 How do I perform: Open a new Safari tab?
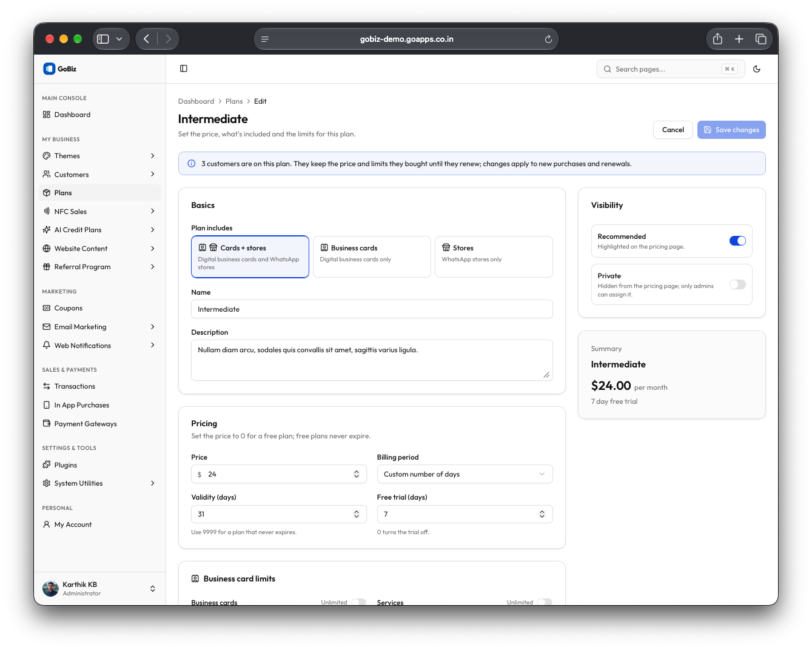(x=739, y=39)
